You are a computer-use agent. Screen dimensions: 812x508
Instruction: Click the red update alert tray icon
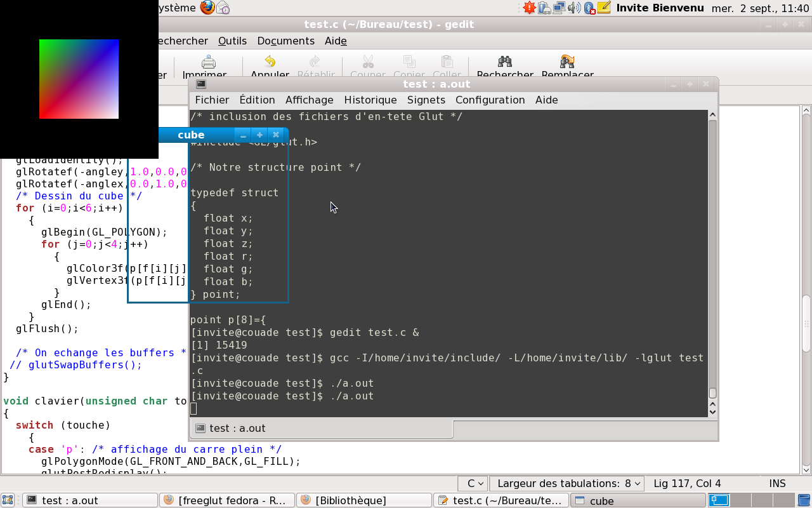coord(529,8)
